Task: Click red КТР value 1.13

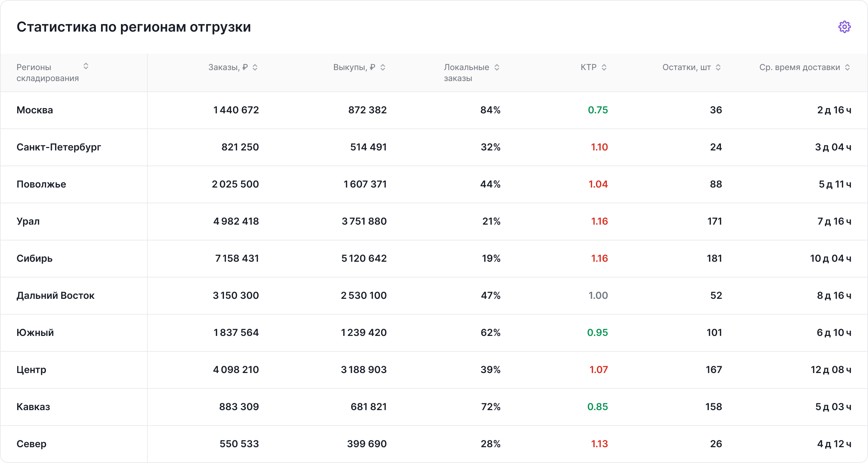Action: click(599, 444)
